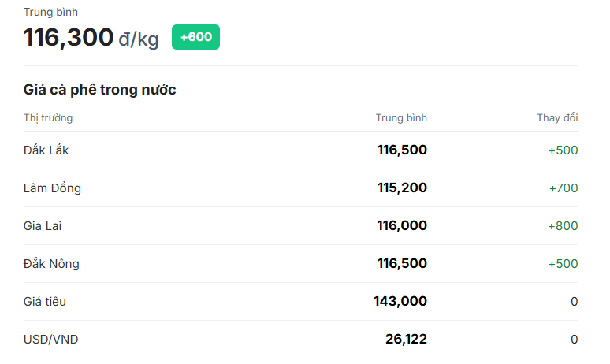This screenshot has width=610, height=364.
Task: Click the green +600 change badge
Action: (195, 37)
